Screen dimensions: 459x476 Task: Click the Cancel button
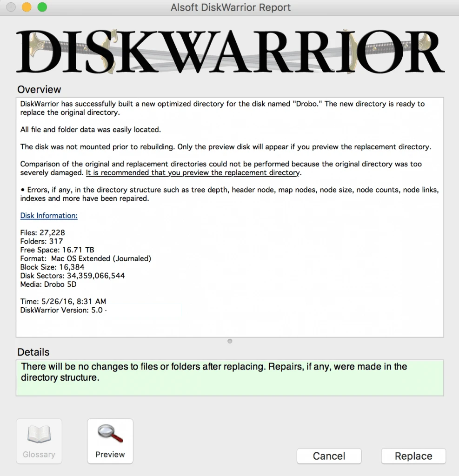329,456
